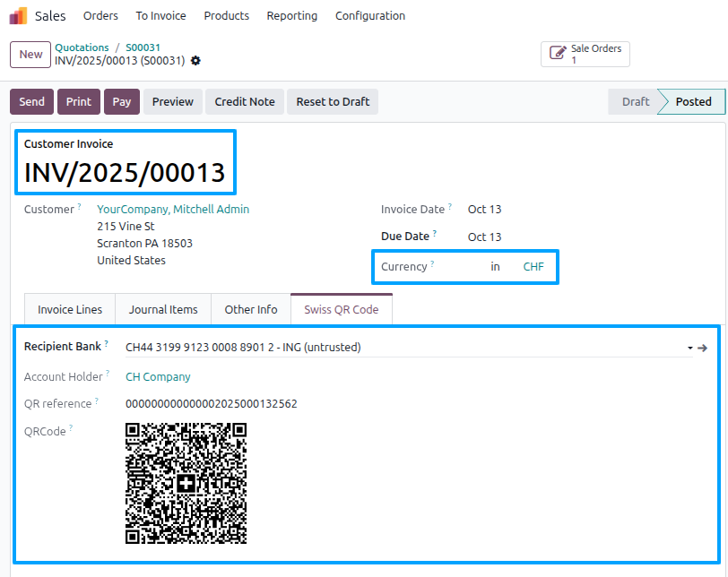This screenshot has height=577, width=728.
Task: Click the Recipient Bank input field
Action: pyautogui.click(x=404, y=348)
